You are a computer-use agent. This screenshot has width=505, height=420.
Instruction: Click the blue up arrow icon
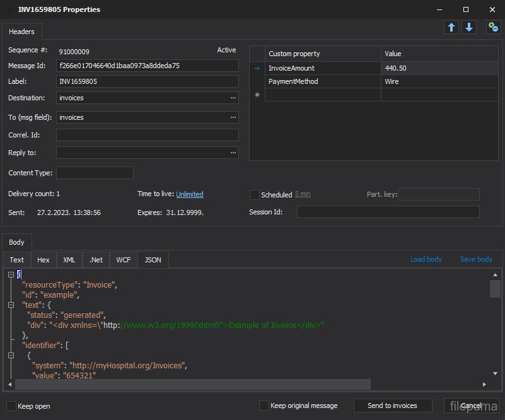click(x=451, y=27)
